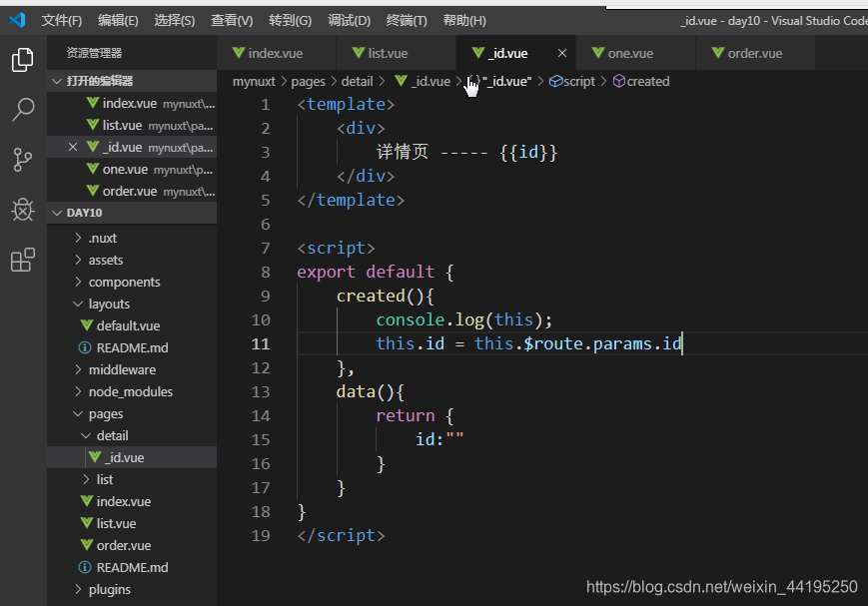Click line number 15 in gutter

point(261,439)
